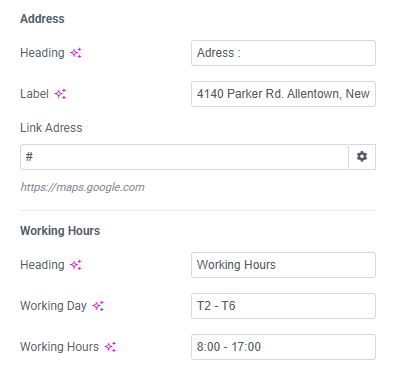
Task: Click AI sparkle icon next to Working Day
Action: (98, 306)
